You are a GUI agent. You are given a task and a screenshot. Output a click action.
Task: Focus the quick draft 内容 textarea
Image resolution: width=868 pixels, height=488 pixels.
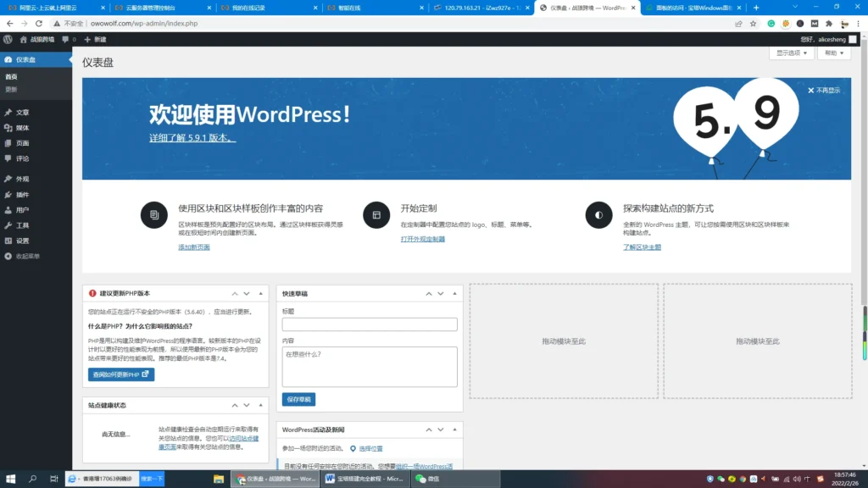pos(370,367)
